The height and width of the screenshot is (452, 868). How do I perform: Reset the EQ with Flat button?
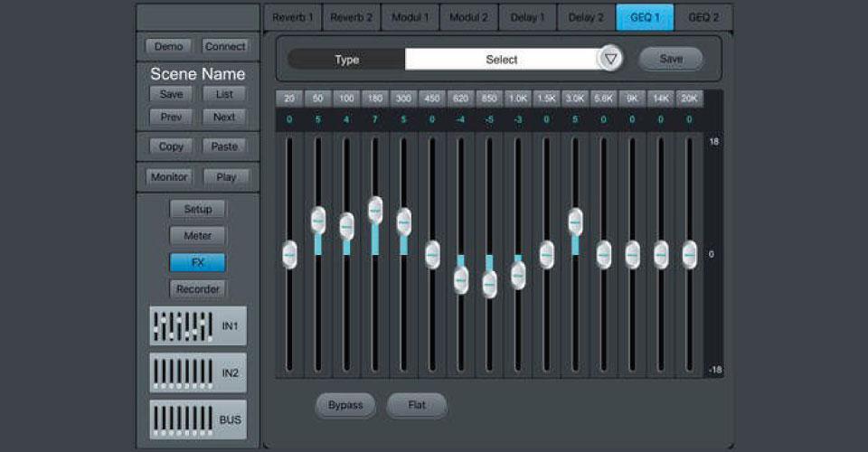(416, 405)
